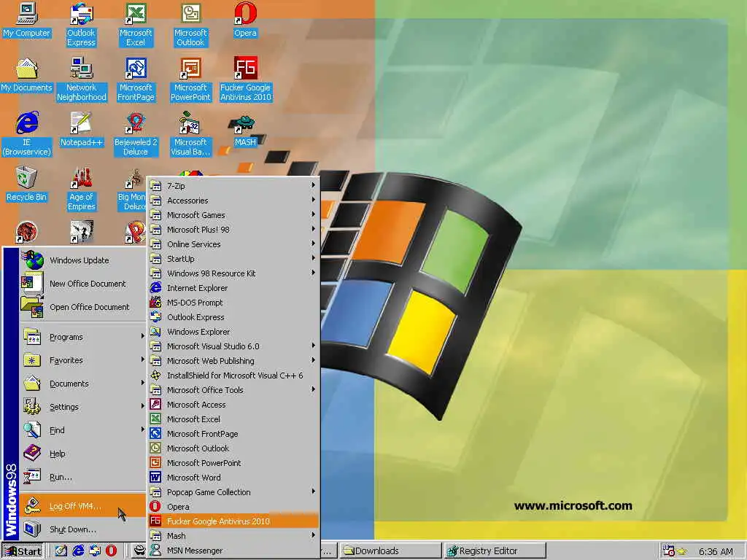Switch to Downloads taskbar window
Screen dimensions: 747x560
coord(390,551)
